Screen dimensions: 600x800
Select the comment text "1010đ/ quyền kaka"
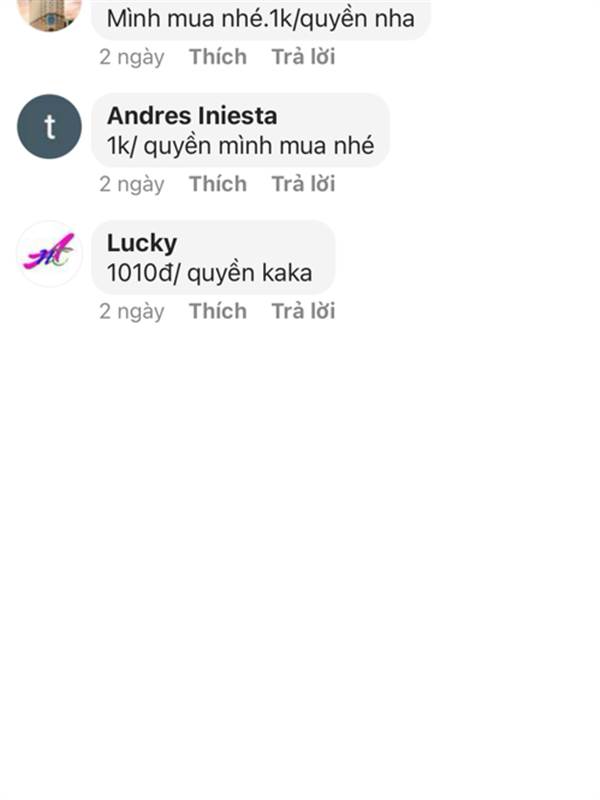[209, 273]
